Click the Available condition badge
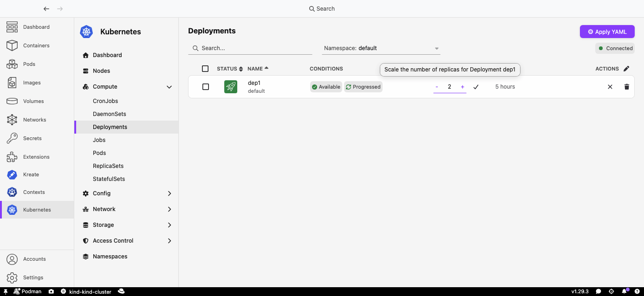This screenshot has height=296, width=644. (326, 87)
